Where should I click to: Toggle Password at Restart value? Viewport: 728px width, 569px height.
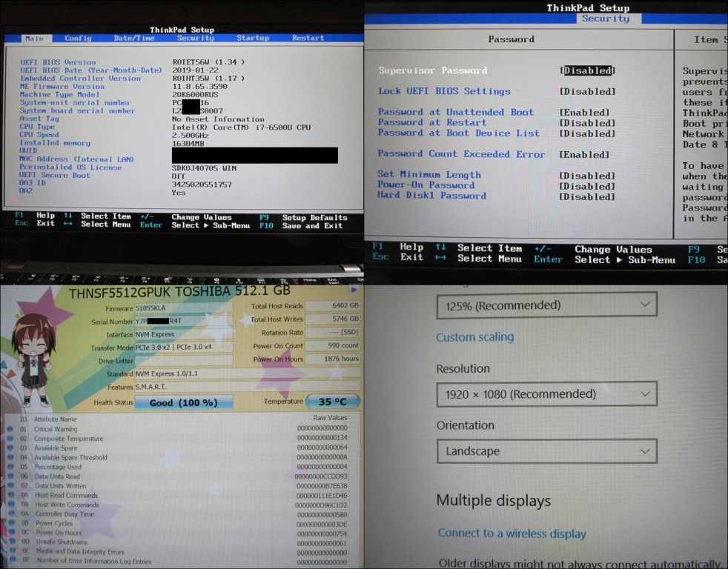tap(587, 123)
